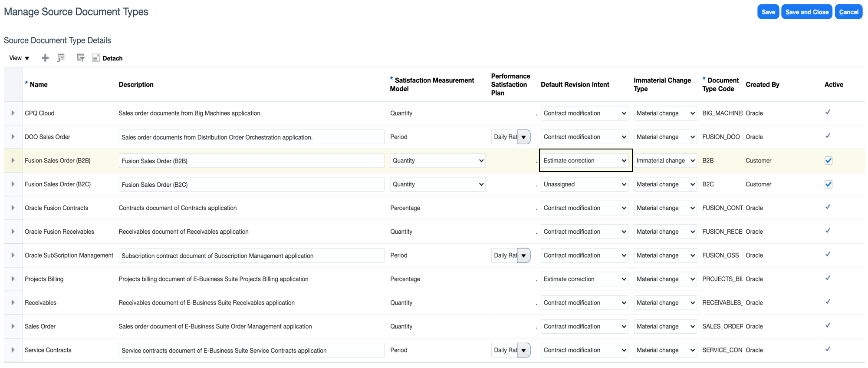
Task: Expand the CPQ Cloud row triangle
Action: pyautogui.click(x=13, y=113)
